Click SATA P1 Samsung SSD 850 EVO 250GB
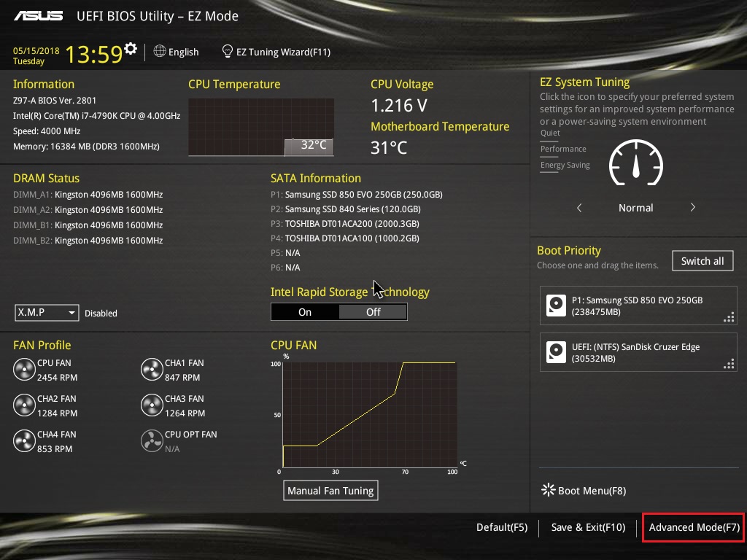The height and width of the screenshot is (560, 747). point(356,194)
